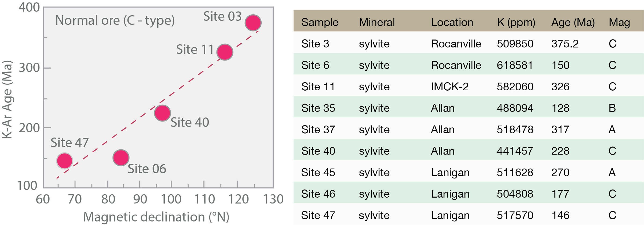This screenshot has width=644, height=225.
Task: Click the Site 11 data point
Action: [225, 52]
